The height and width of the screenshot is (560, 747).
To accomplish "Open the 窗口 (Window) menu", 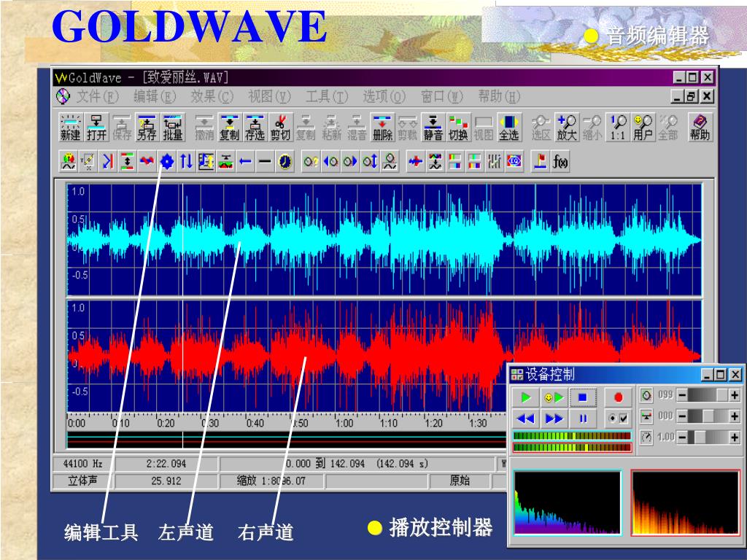I will click(x=441, y=97).
